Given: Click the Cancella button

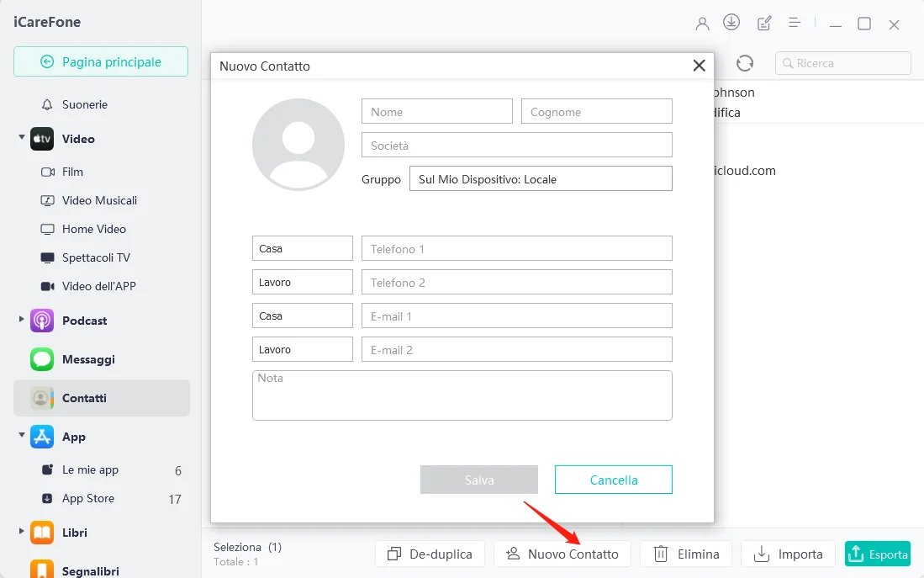Looking at the screenshot, I should [613, 480].
